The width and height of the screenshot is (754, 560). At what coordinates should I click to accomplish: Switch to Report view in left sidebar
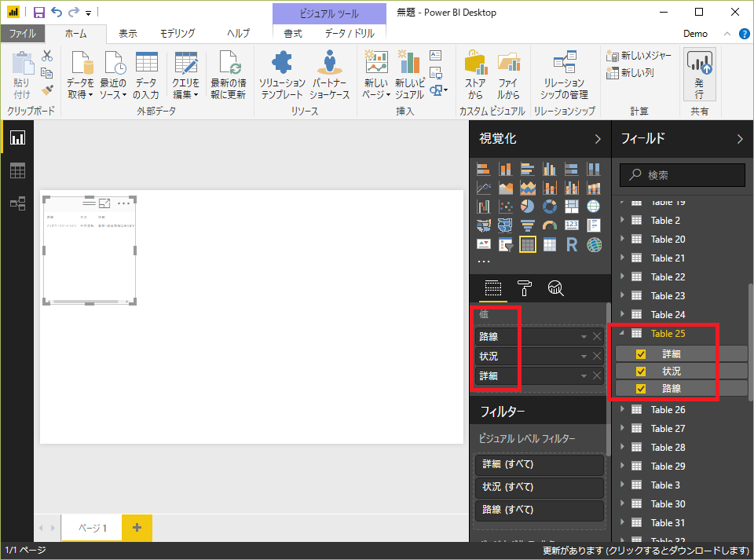[x=18, y=138]
